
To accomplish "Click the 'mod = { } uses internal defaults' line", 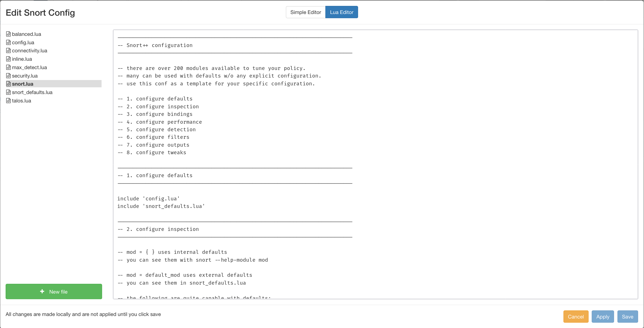I will tap(172, 252).
